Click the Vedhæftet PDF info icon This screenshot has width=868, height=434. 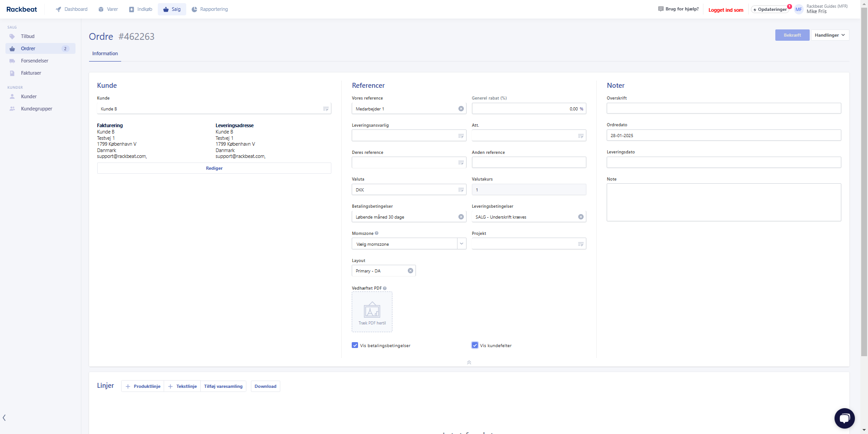coord(385,288)
